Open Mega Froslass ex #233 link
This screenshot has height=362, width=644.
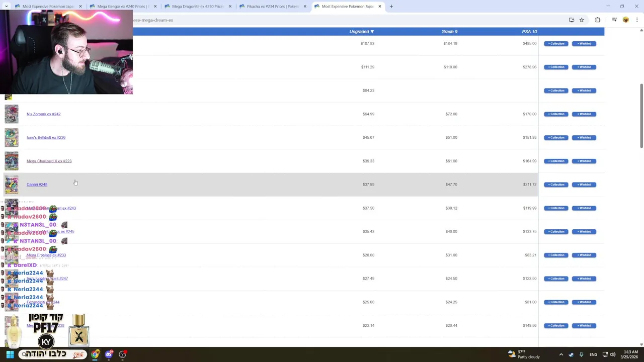click(46, 255)
